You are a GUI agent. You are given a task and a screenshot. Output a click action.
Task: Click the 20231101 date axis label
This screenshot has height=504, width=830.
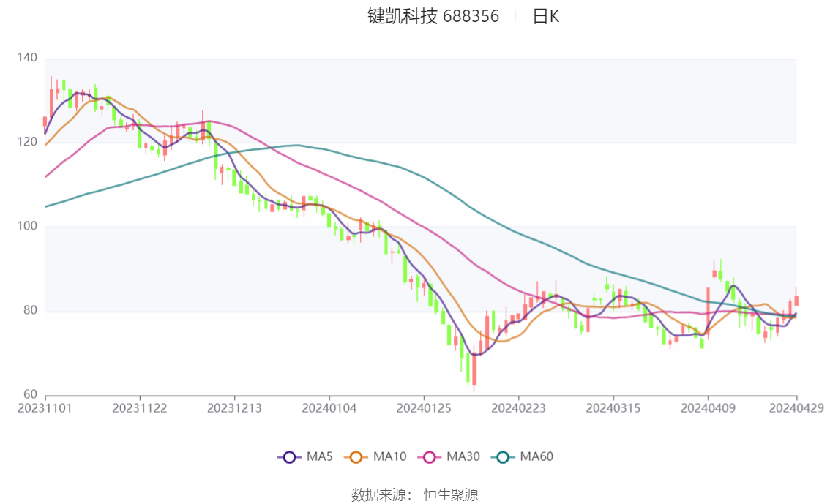[x=45, y=408]
